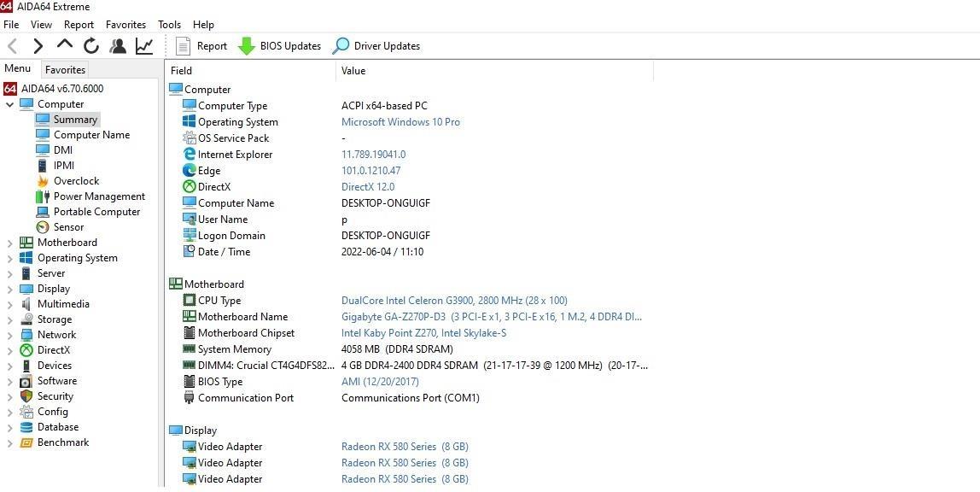The image size is (980, 492).
Task: Select the Communication Port row
Action: pos(409,398)
